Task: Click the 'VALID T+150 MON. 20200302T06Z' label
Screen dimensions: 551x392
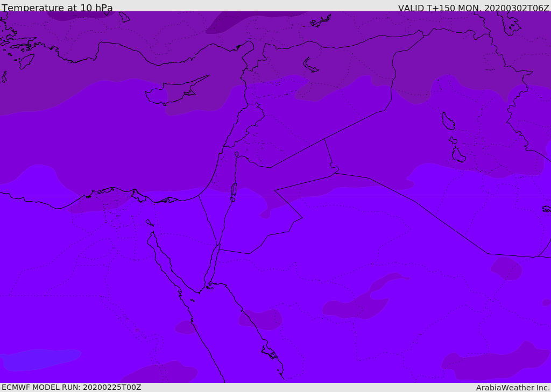Action: [474, 8]
